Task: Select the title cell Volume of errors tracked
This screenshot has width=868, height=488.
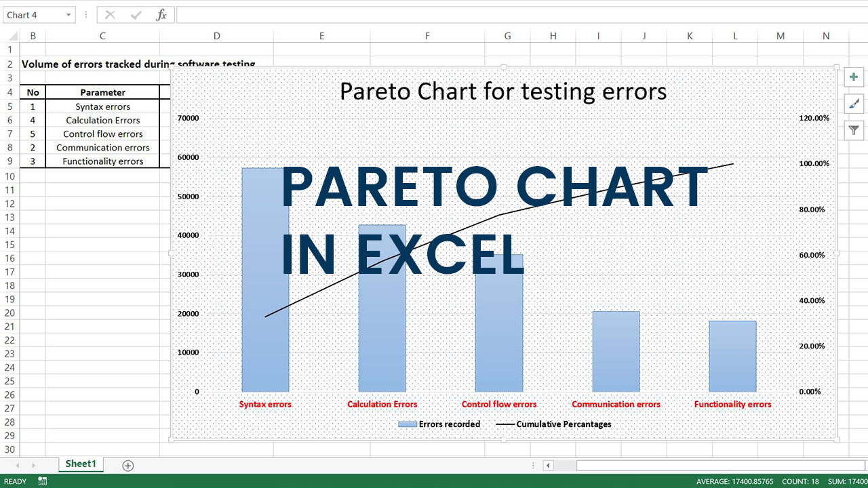Action: click(x=138, y=64)
